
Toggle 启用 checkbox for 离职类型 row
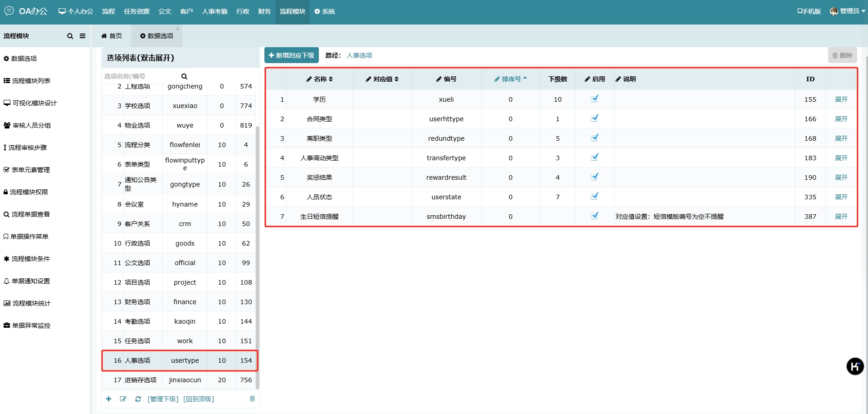[595, 138]
